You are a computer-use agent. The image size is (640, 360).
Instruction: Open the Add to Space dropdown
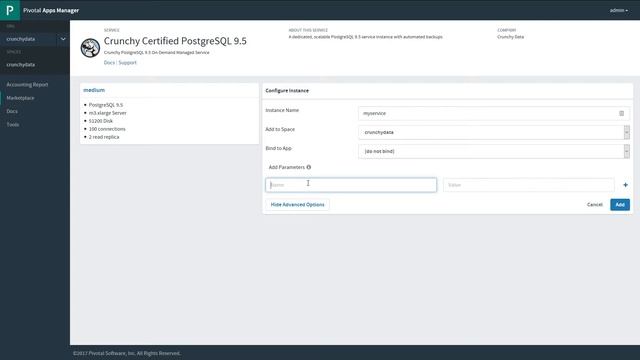[x=494, y=132]
